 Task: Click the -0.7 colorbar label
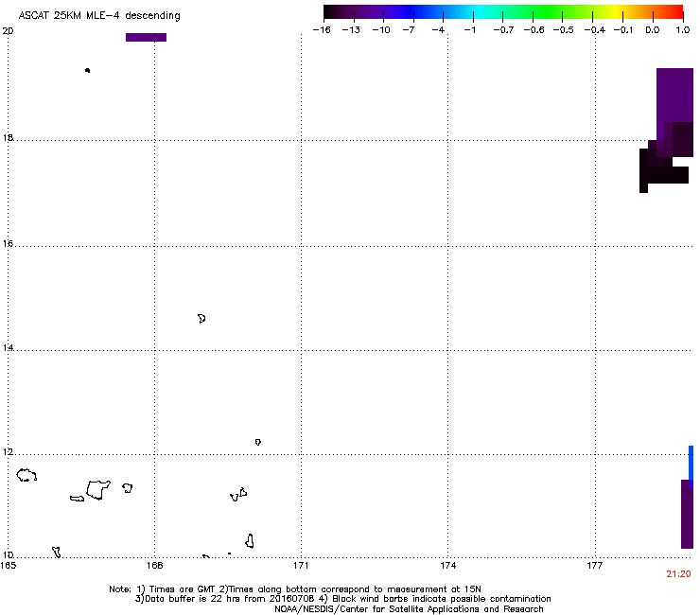[503, 30]
